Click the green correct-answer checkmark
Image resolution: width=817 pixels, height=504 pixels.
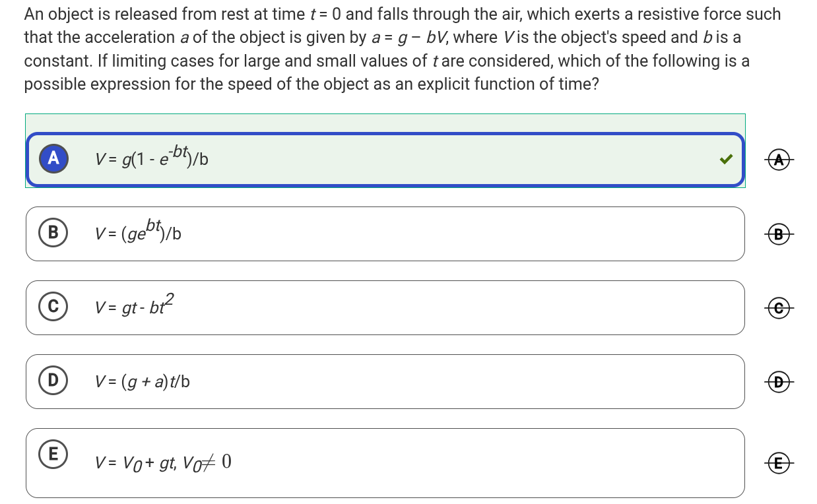click(726, 159)
